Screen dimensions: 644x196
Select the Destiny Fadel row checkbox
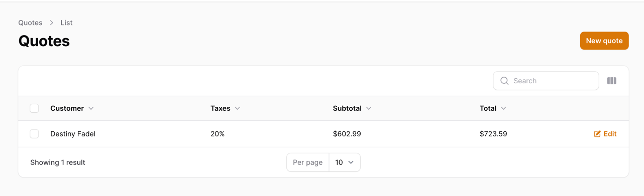point(34,134)
